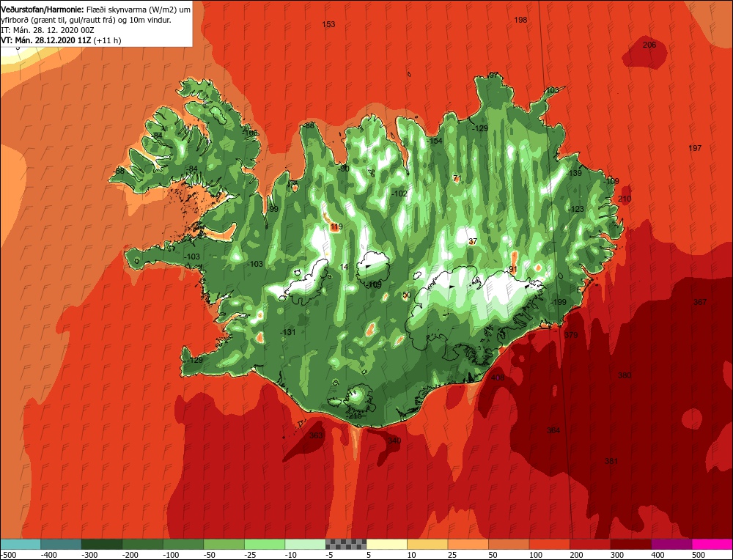This screenshot has width=733, height=560.
Task: Click the value -131 in southwest Iceland
Action: pos(288,332)
